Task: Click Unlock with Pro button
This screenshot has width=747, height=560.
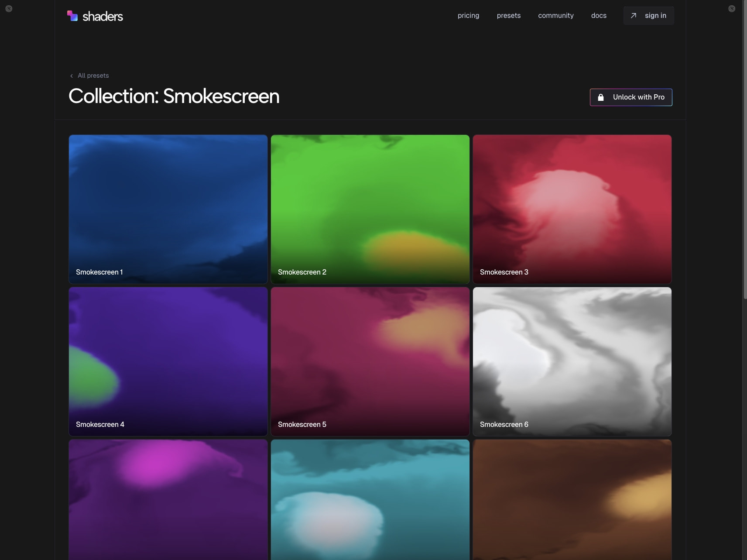Action: [630, 97]
